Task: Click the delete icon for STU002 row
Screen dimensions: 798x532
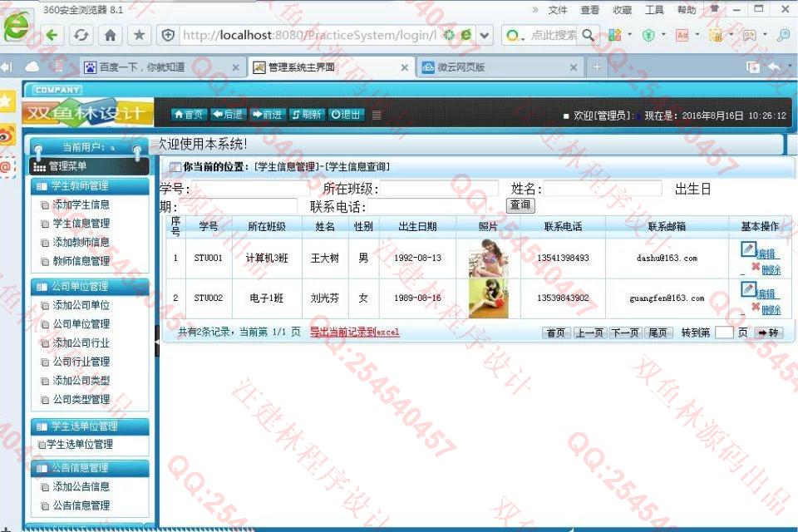Action: tap(756, 307)
